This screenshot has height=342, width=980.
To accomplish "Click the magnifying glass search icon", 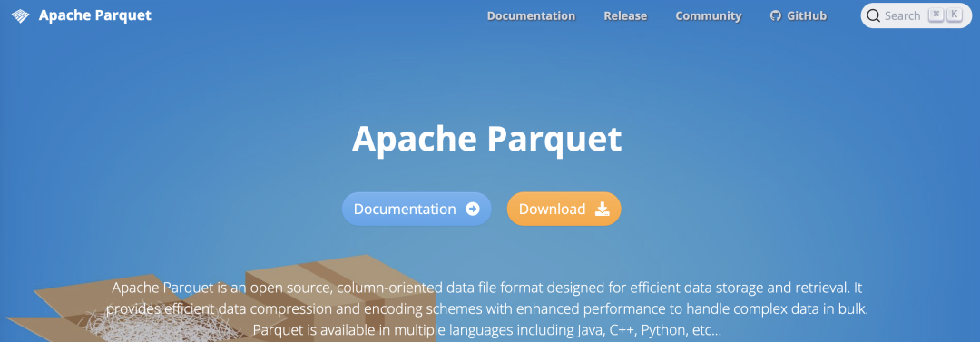I will (873, 15).
